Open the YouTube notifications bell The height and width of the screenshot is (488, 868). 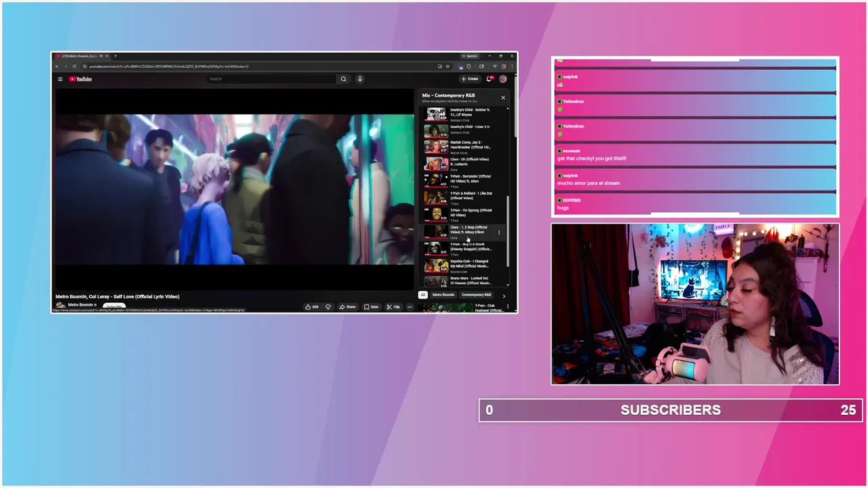click(x=490, y=79)
